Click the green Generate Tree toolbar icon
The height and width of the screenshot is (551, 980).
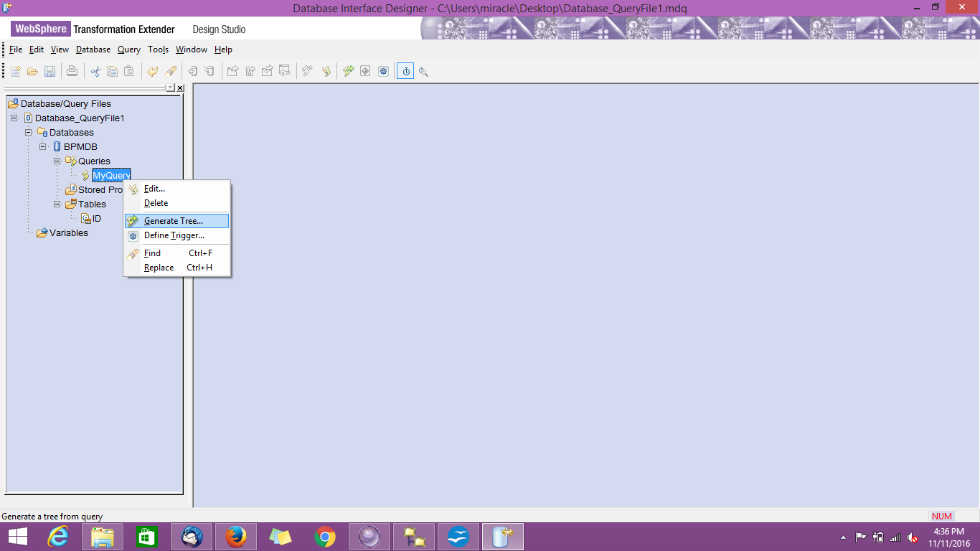tap(348, 71)
